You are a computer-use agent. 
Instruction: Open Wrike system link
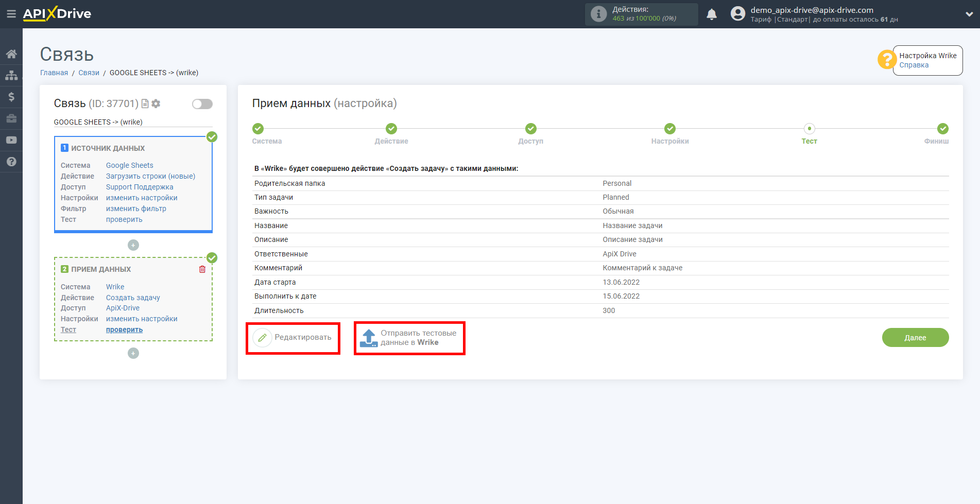pyautogui.click(x=115, y=287)
